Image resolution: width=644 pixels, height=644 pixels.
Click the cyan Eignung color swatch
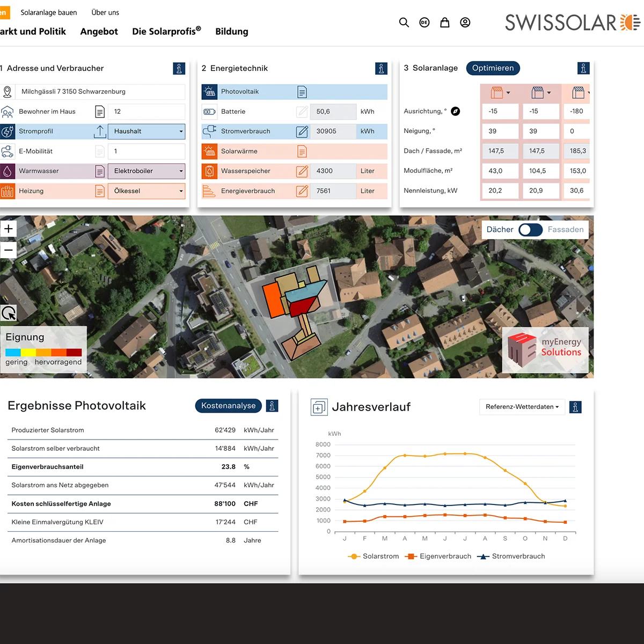[x=13, y=353]
